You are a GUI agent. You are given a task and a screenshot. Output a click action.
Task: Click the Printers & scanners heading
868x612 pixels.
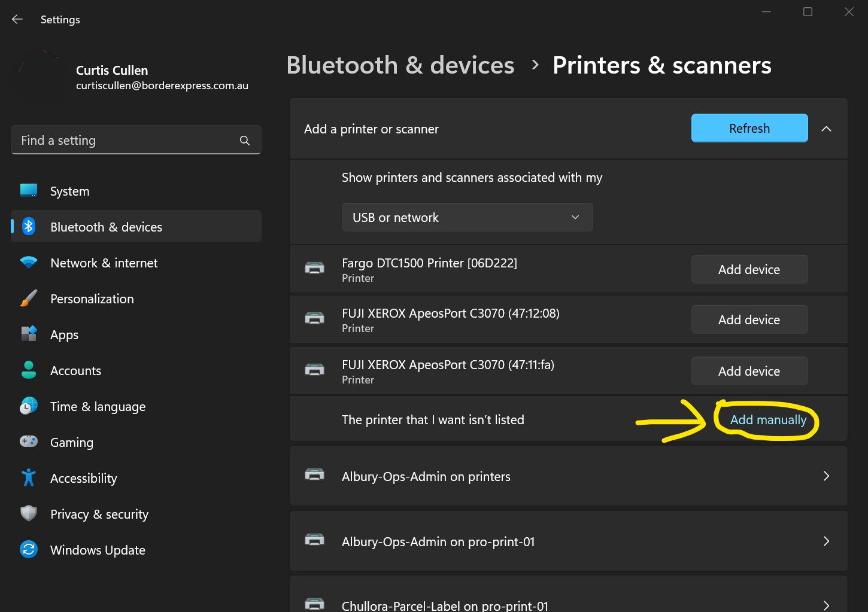click(x=661, y=65)
